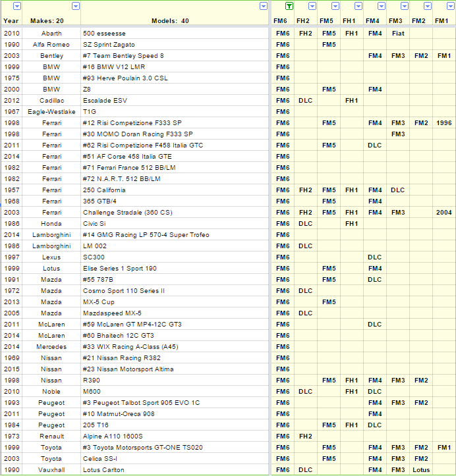Select '#62 Risi Competizione F458 Italia GTC' cell
The height and width of the screenshot is (476, 456).
[175, 145]
